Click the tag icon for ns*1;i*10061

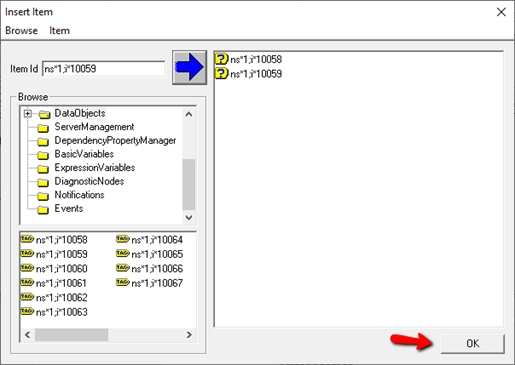(x=27, y=282)
